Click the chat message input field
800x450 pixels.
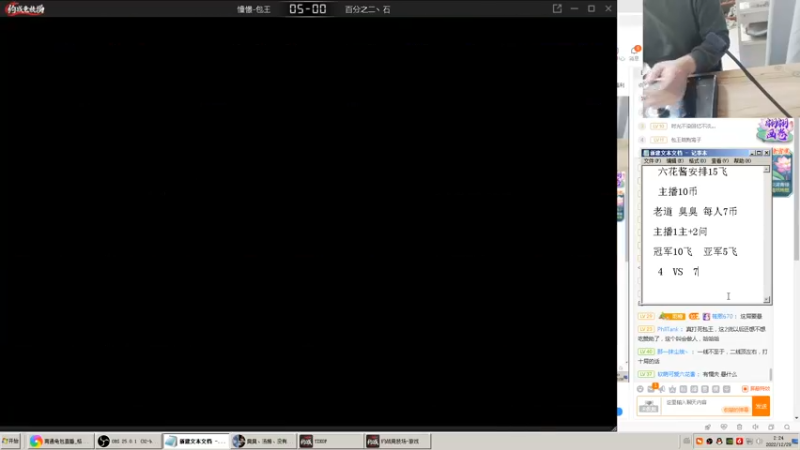click(707, 406)
